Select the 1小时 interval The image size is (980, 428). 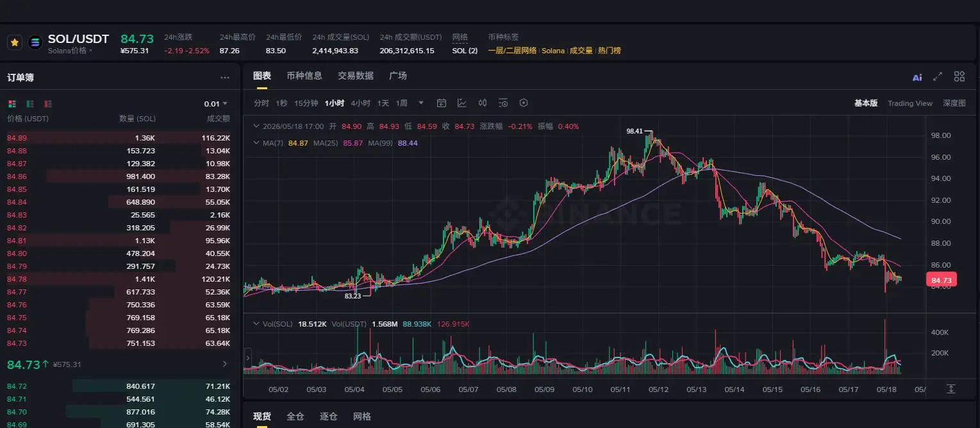click(x=335, y=103)
